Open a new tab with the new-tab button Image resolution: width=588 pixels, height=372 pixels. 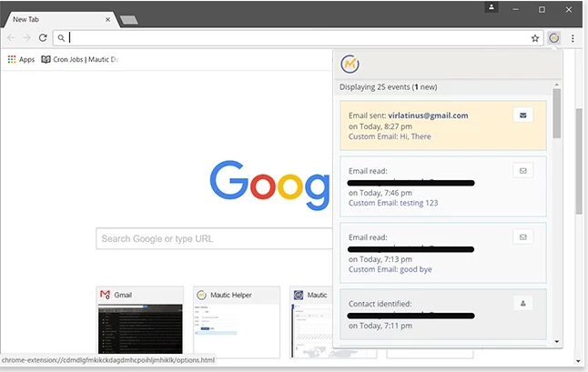pyautogui.click(x=129, y=19)
